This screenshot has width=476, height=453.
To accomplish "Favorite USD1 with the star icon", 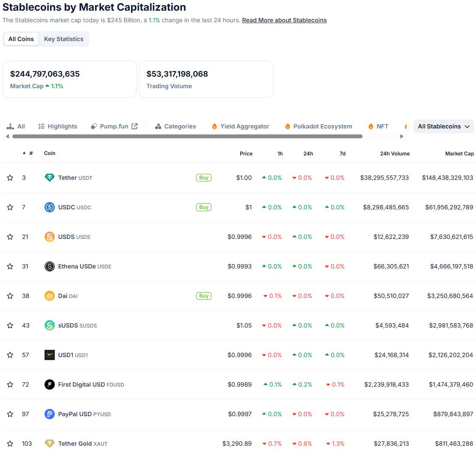I will [x=10, y=355].
